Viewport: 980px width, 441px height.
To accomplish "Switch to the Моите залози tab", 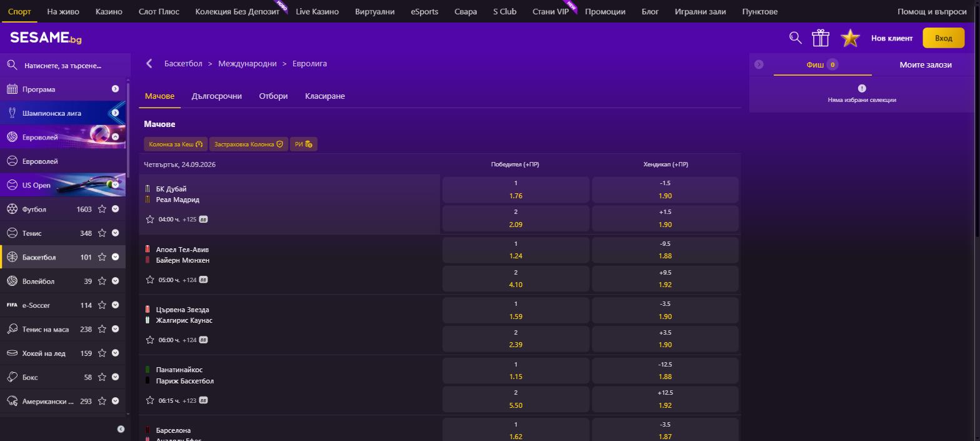I will [x=926, y=64].
